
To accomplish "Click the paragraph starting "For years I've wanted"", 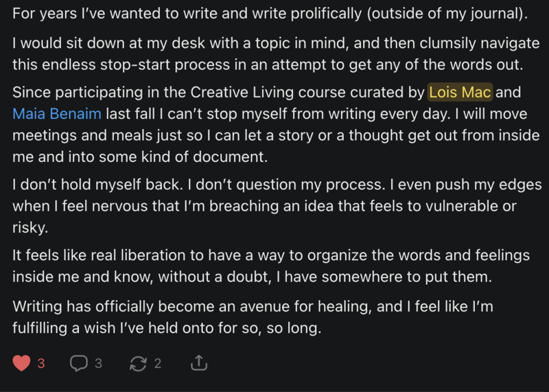I will [x=270, y=14].
